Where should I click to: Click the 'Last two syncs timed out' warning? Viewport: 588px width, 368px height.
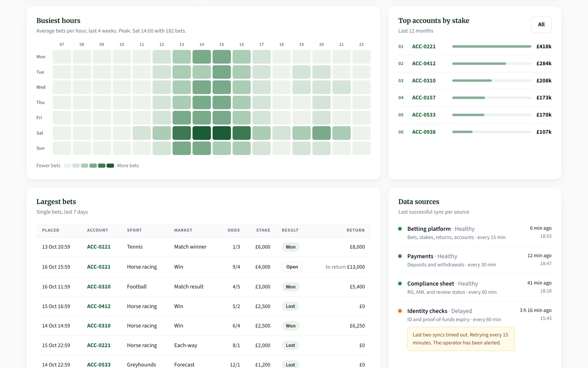pyautogui.click(x=461, y=339)
